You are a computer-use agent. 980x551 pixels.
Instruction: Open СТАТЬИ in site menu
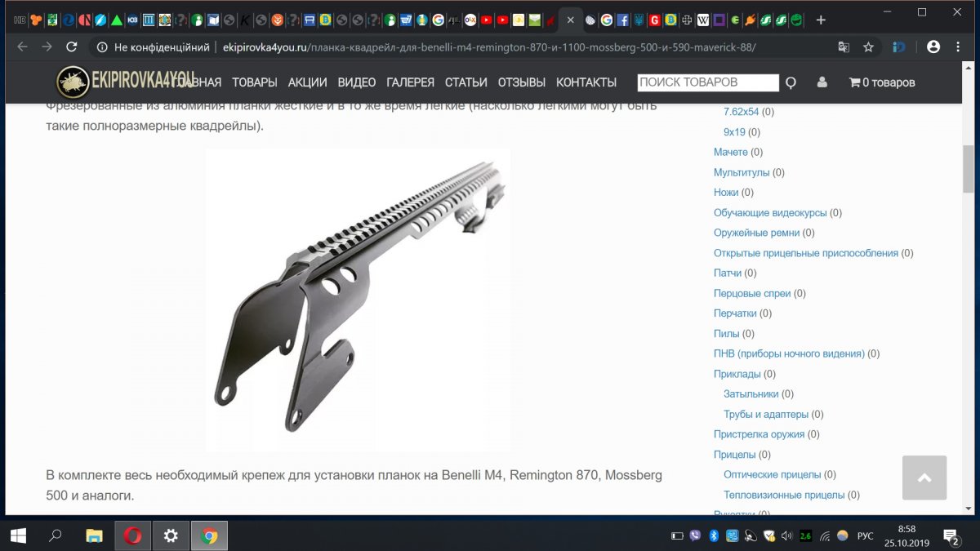[466, 82]
